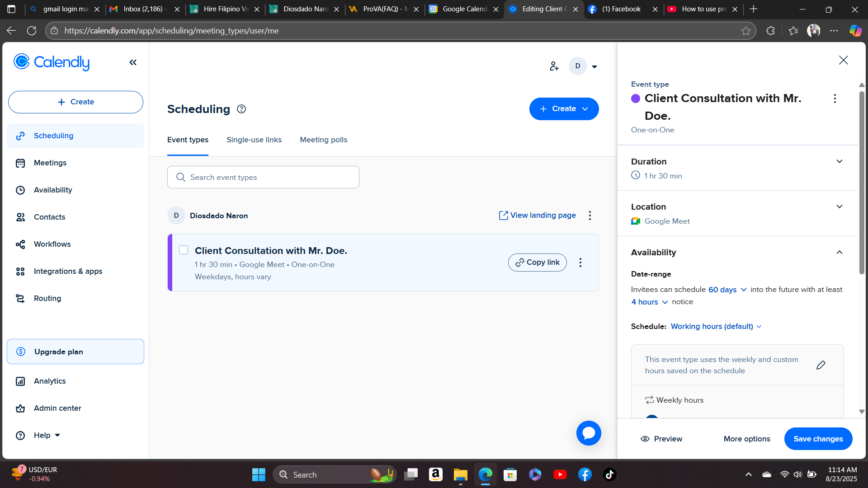
Task: Click the invite user icon
Action: tap(554, 66)
